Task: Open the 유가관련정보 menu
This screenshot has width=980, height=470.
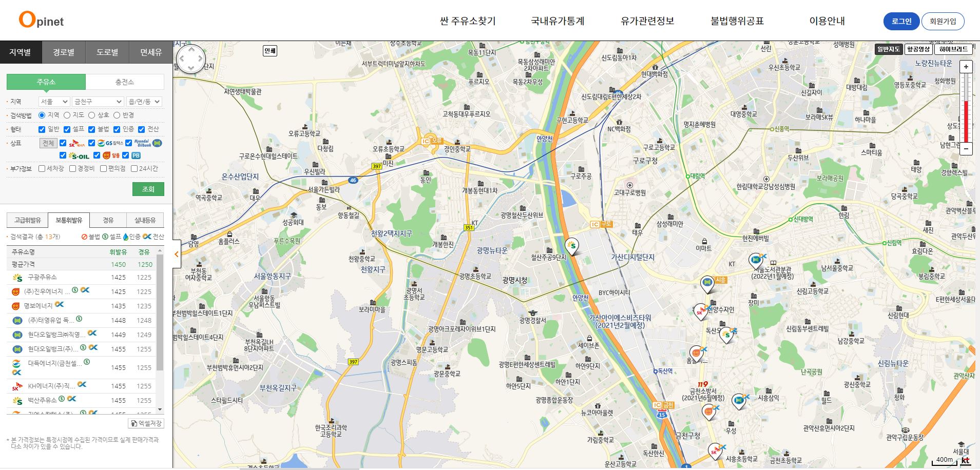Action: (647, 21)
